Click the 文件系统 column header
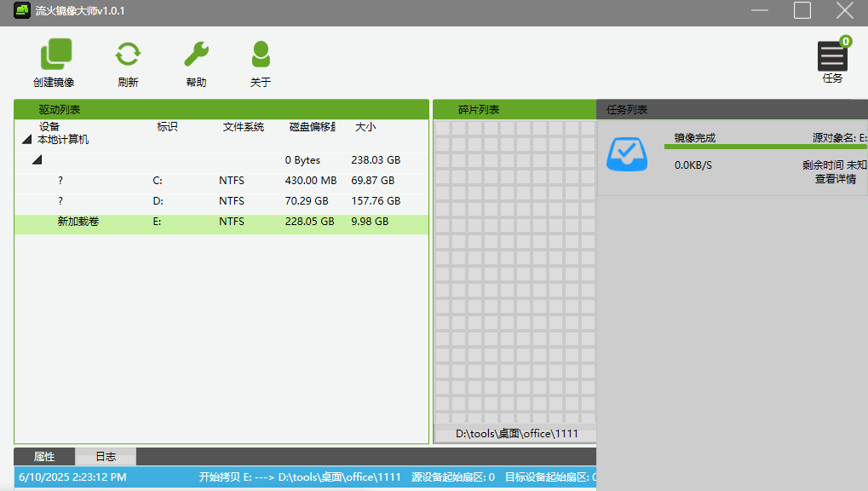 244,127
